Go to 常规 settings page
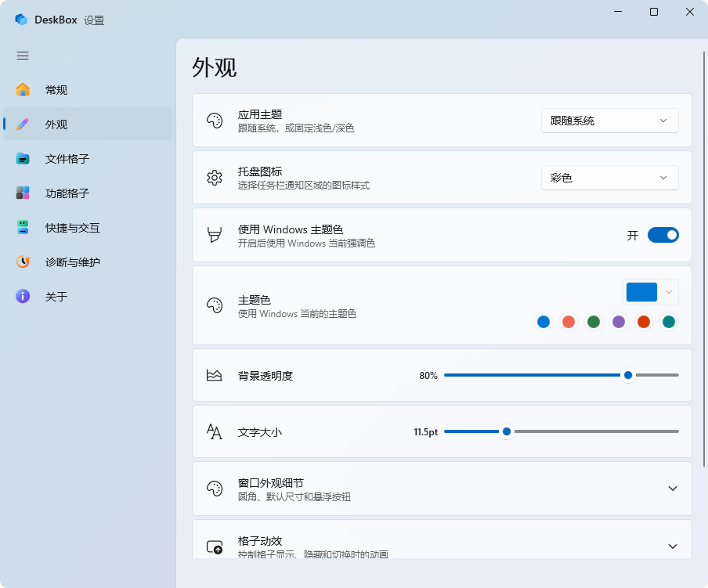Viewport: 708px width, 588px height. point(88,89)
